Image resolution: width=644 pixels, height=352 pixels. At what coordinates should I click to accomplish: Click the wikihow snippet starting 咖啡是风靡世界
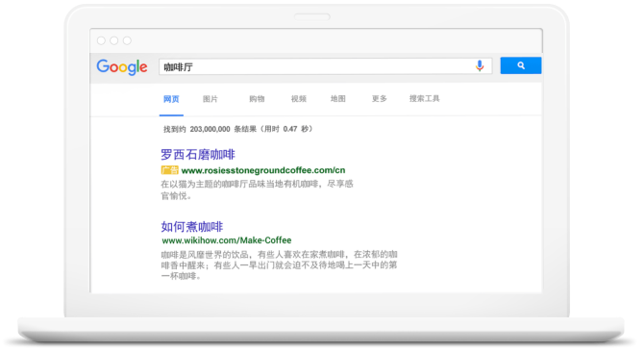[x=280, y=264]
